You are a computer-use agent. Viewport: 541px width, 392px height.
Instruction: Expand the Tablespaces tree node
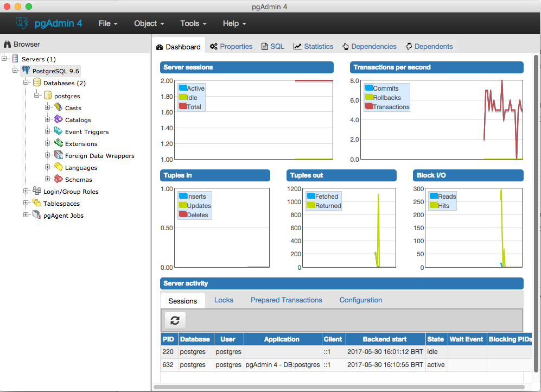coord(26,203)
